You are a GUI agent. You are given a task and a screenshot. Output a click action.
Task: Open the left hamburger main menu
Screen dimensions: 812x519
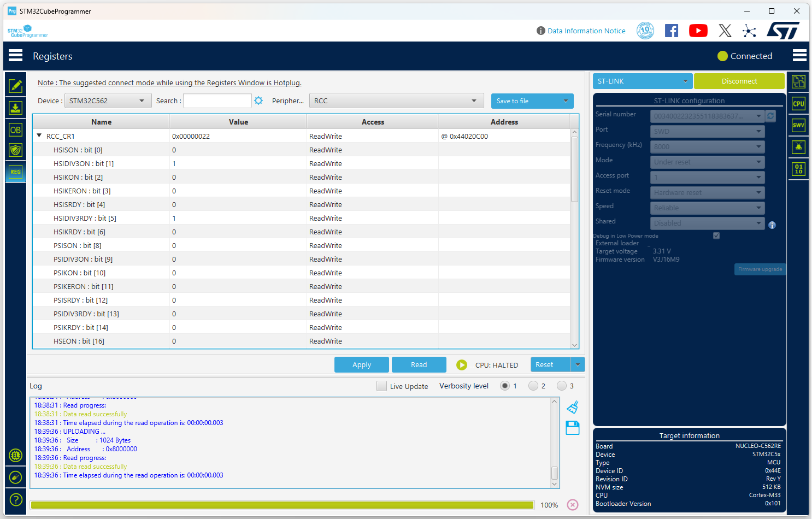click(x=16, y=55)
